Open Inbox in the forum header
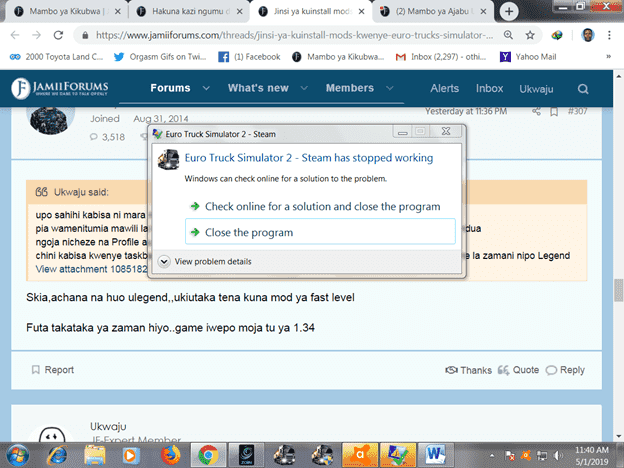This screenshot has width=624, height=468. tap(489, 88)
